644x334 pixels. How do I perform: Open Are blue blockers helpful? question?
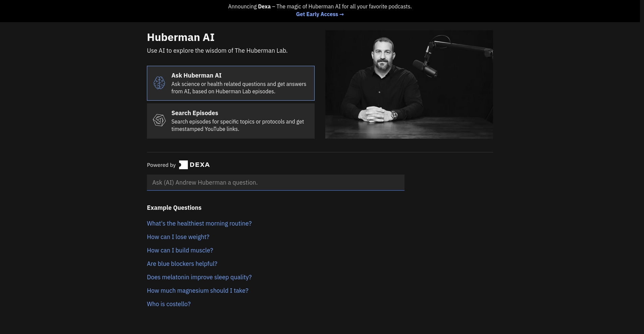pyautogui.click(x=182, y=264)
